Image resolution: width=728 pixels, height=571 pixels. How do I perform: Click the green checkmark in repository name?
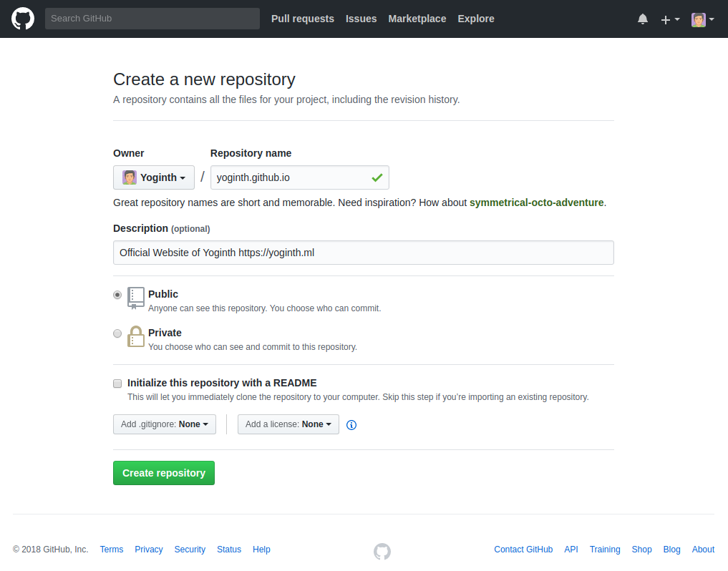377,177
